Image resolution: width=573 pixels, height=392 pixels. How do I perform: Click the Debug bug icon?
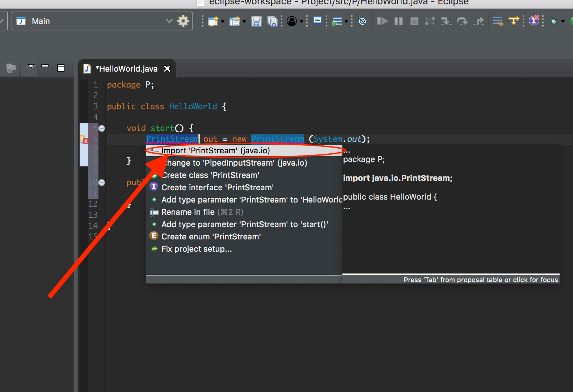553,21
